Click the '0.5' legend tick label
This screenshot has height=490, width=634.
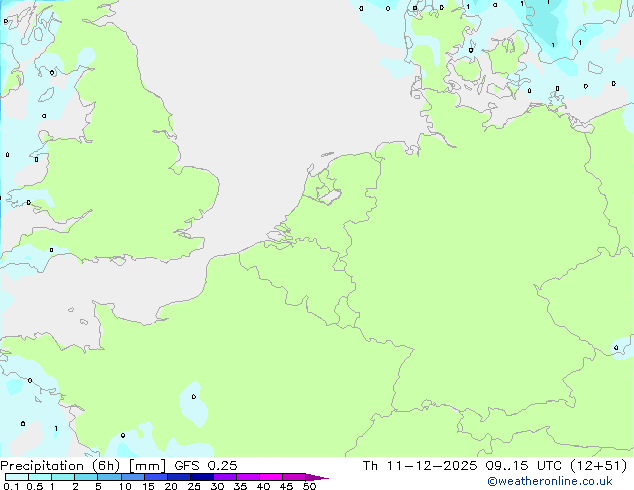pyautogui.click(x=35, y=486)
